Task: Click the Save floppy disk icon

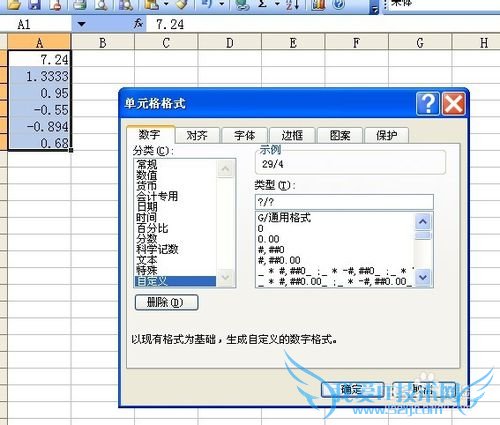Action: pos(33,4)
